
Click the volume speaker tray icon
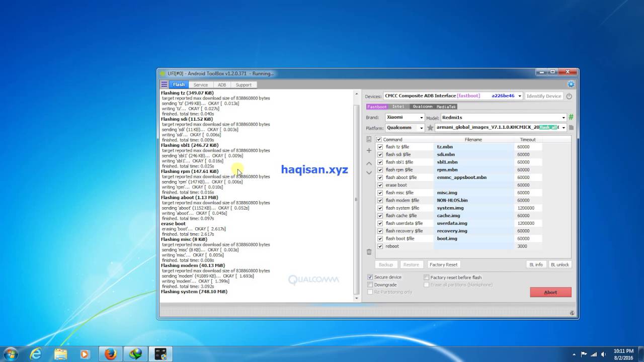coord(603,354)
